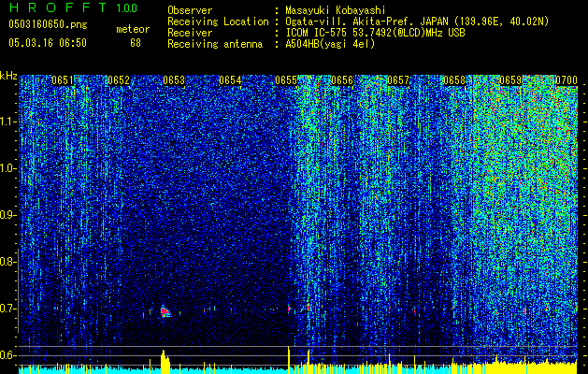
Task: Select the file name 0503160650.png
Action: click(48, 24)
